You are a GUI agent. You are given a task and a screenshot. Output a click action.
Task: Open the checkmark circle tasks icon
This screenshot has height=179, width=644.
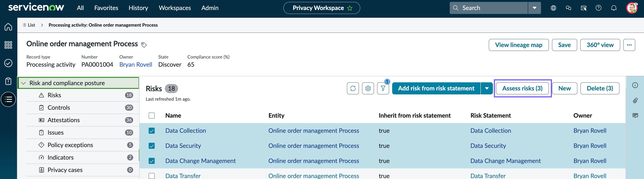click(8, 63)
